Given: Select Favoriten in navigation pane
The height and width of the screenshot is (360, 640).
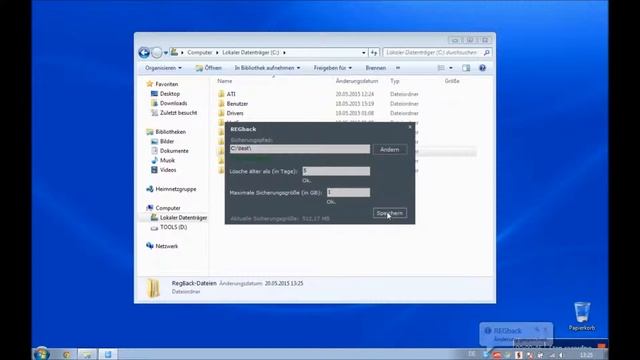Looking at the screenshot, I should [x=162, y=84].
